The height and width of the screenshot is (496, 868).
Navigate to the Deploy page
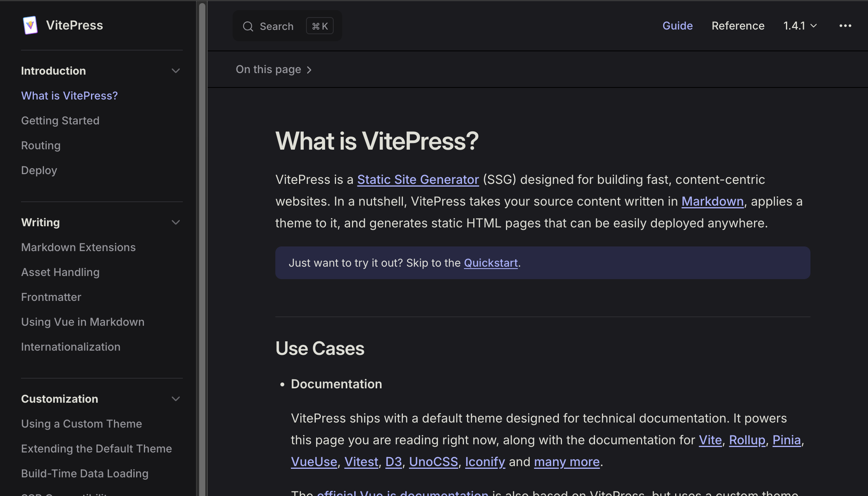point(39,170)
